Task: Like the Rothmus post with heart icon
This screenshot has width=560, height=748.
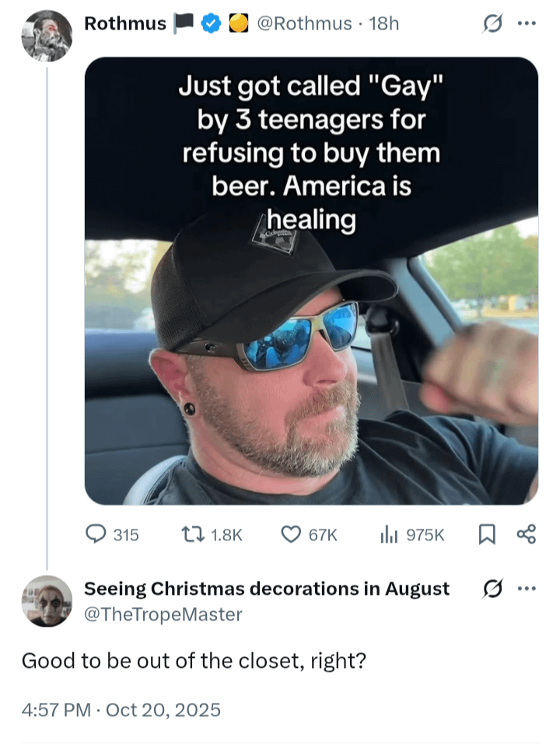Action: pos(291,534)
